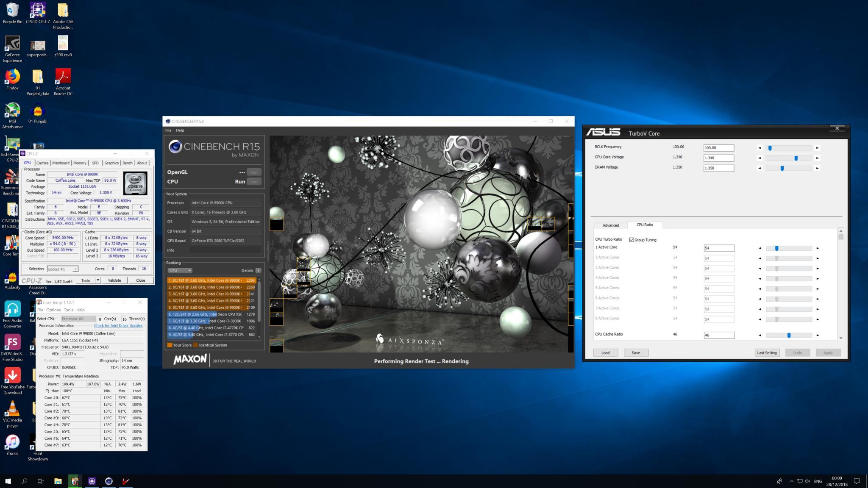Click the Cinebench ranking list scrollbar
The height and width of the screenshot is (488, 868).
[259, 308]
